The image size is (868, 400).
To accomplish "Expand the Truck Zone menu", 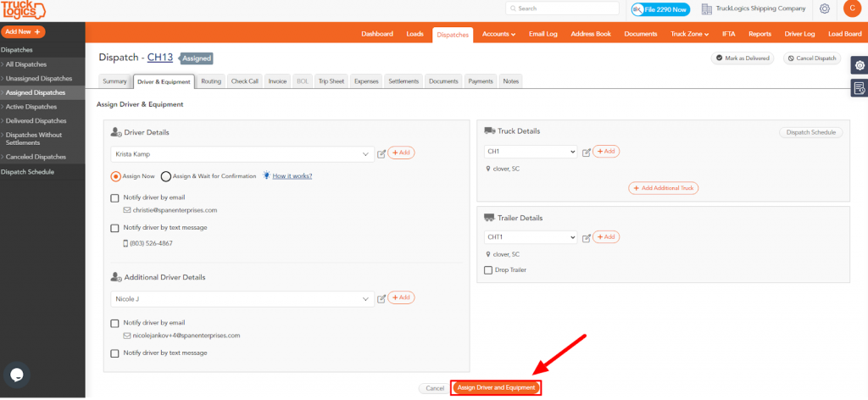I will 689,34.
